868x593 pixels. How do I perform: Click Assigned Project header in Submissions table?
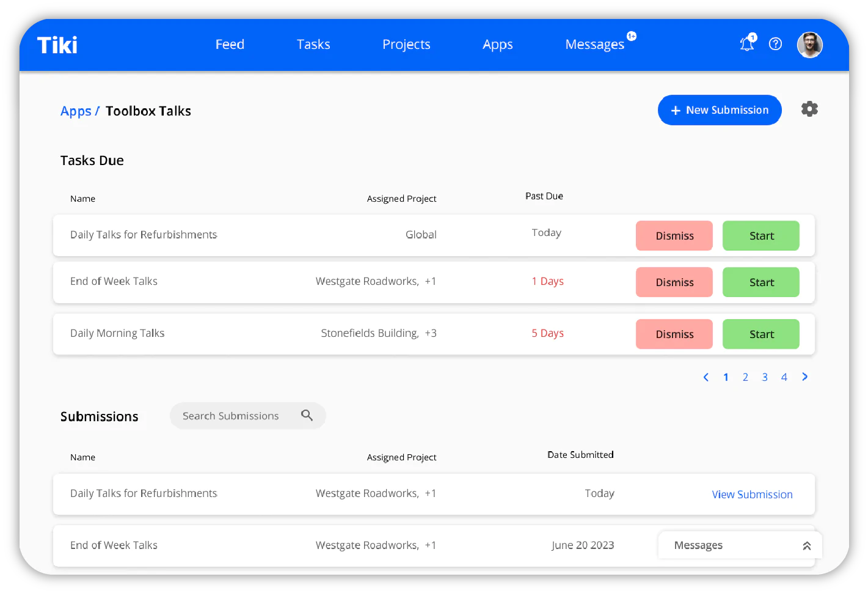401,457
